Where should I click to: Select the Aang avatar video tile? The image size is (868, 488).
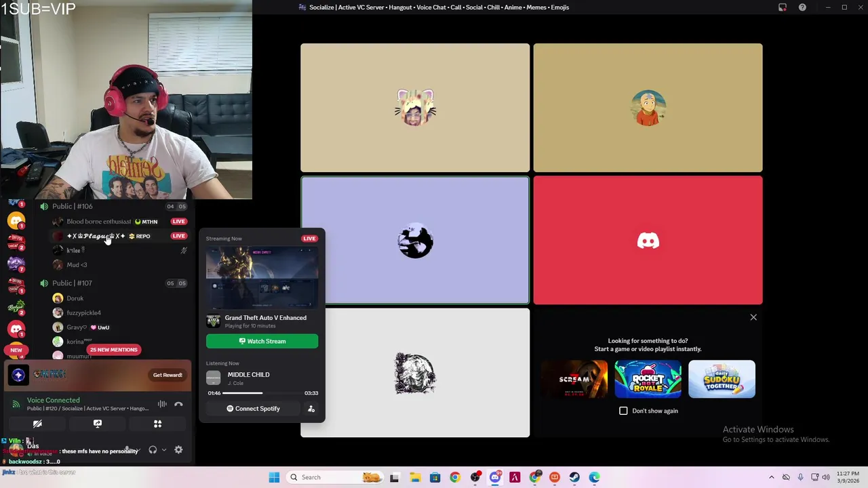(648, 108)
